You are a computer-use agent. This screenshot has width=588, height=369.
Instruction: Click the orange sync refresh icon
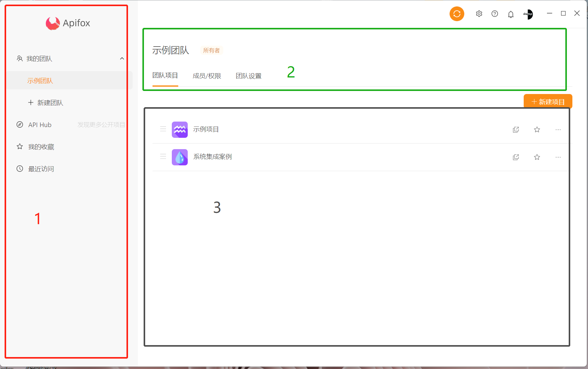point(457,14)
